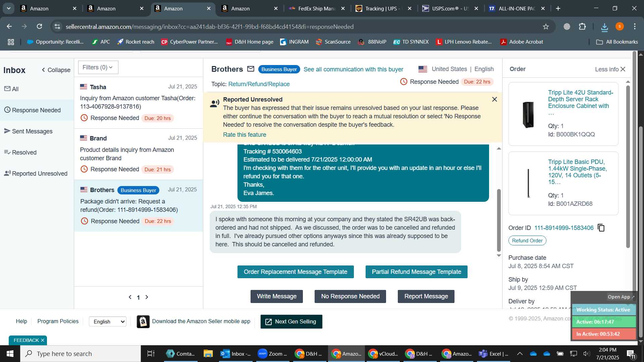
Task: Click the conversation scrollbar thumb
Action: click(499, 220)
